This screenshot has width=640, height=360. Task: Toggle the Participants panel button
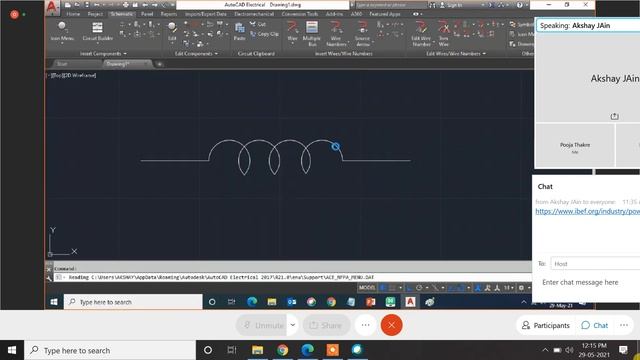click(x=546, y=325)
